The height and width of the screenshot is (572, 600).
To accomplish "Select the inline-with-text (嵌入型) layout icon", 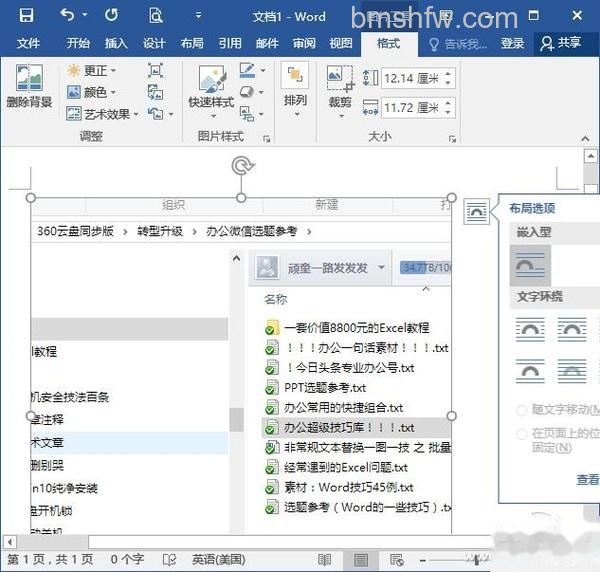I will coord(530,265).
